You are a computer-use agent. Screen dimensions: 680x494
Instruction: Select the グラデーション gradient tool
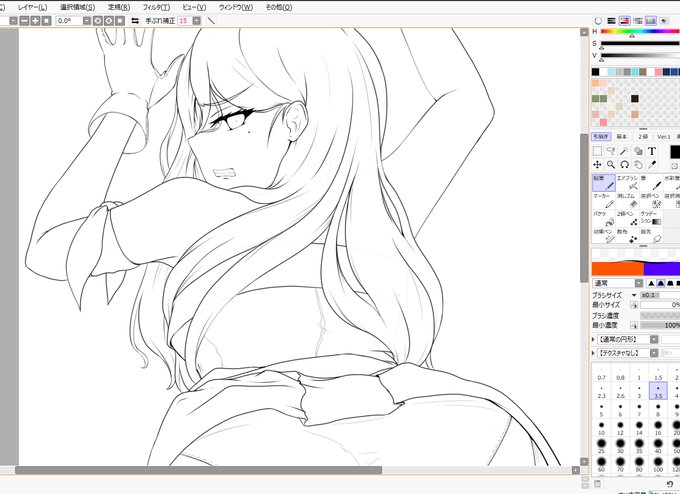click(x=651, y=218)
